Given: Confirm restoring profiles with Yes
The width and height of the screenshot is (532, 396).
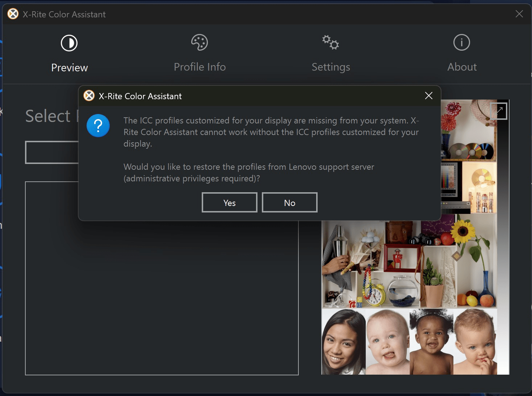Looking at the screenshot, I should point(230,202).
